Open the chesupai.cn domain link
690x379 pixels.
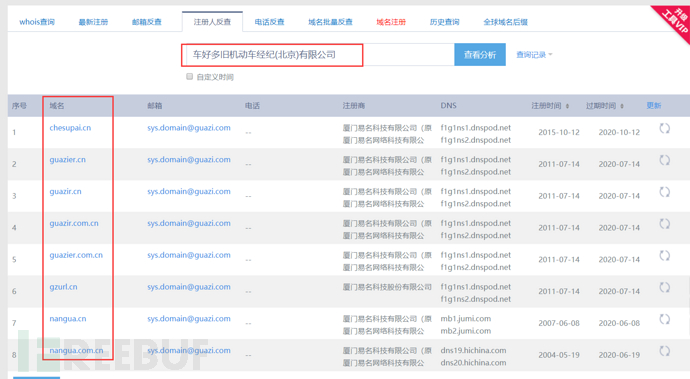pos(70,128)
